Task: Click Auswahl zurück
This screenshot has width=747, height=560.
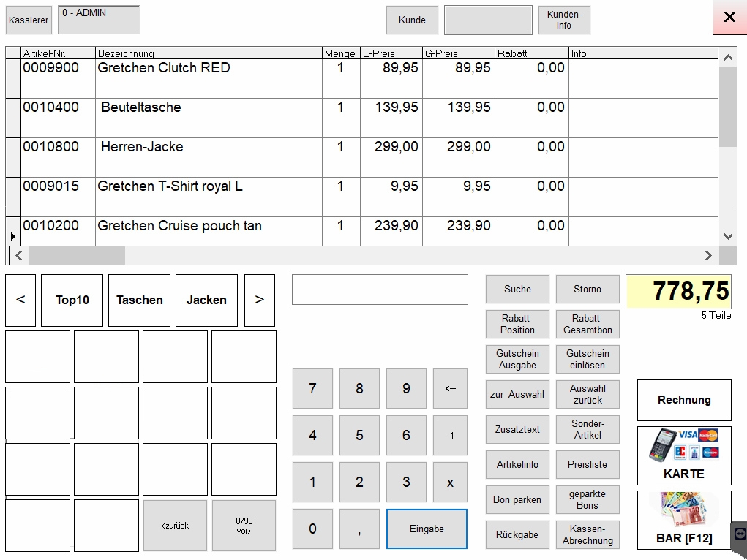Action: click(588, 394)
